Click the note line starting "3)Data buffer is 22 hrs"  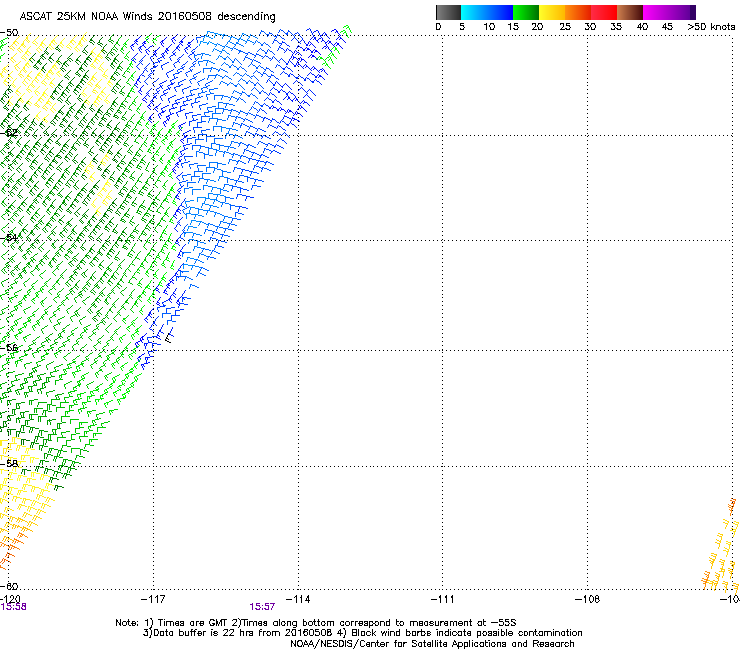pos(362,633)
